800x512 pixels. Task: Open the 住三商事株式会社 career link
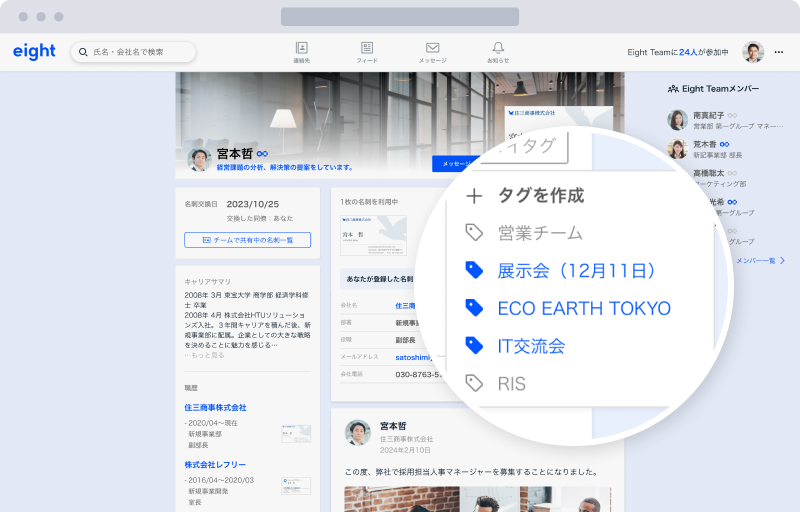click(x=215, y=408)
